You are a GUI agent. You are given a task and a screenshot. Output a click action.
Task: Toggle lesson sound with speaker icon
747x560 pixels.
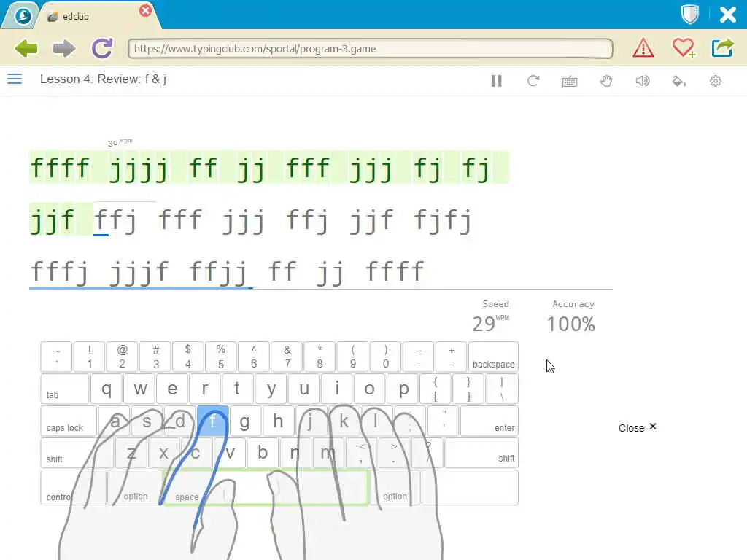[642, 81]
